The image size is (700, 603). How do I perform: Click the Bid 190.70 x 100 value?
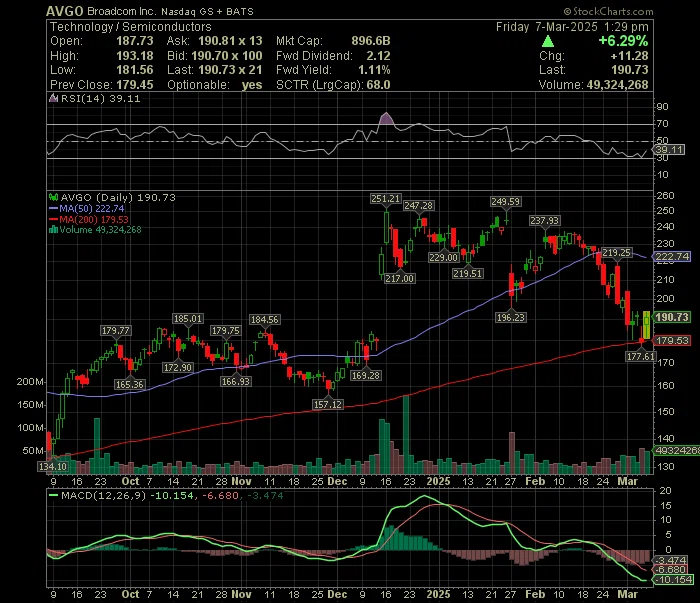(x=227, y=56)
